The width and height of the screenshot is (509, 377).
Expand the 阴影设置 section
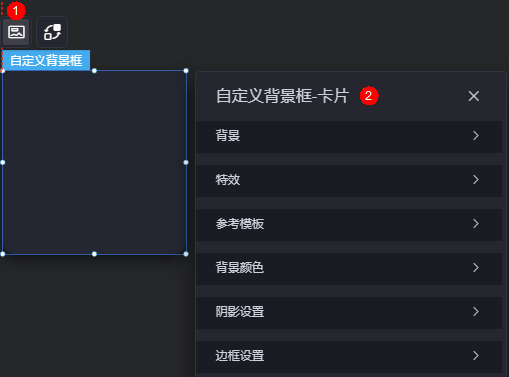point(349,312)
